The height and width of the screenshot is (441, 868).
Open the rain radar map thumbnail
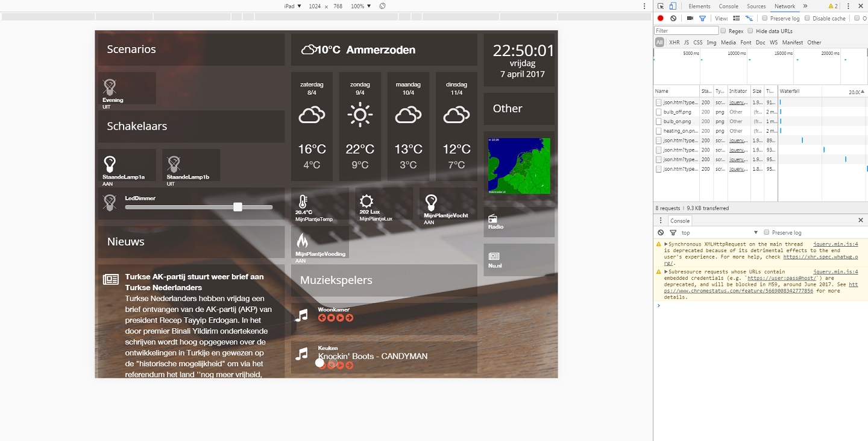pyautogui.click(x=519, y=166)
